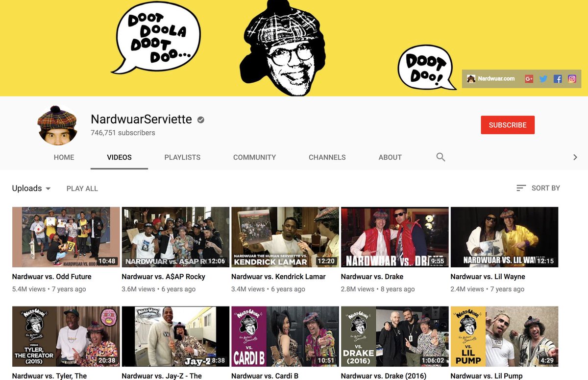
Task: Open the Nardwuar vs. A$AP Rocky title
Action: coord(164,277)
